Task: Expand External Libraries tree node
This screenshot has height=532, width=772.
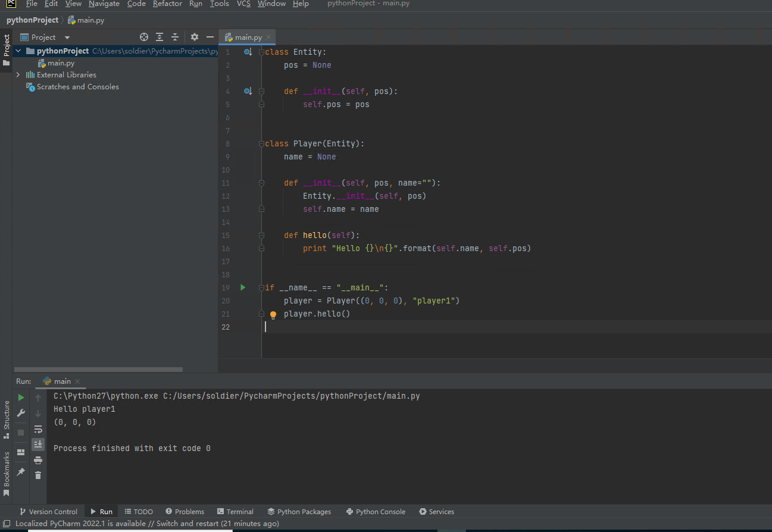Action: 18,75
